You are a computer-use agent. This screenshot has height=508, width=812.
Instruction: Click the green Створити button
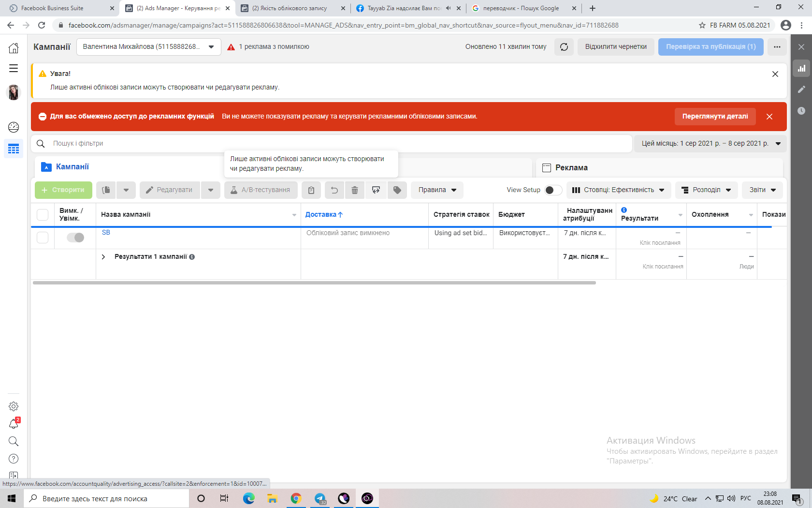pos(63,190)
